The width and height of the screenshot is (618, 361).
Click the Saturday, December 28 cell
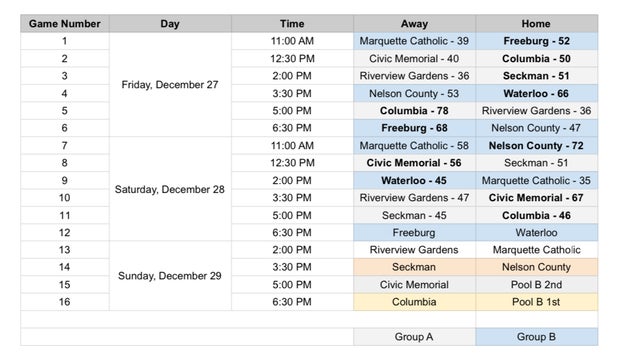click(x=170, y=189)
